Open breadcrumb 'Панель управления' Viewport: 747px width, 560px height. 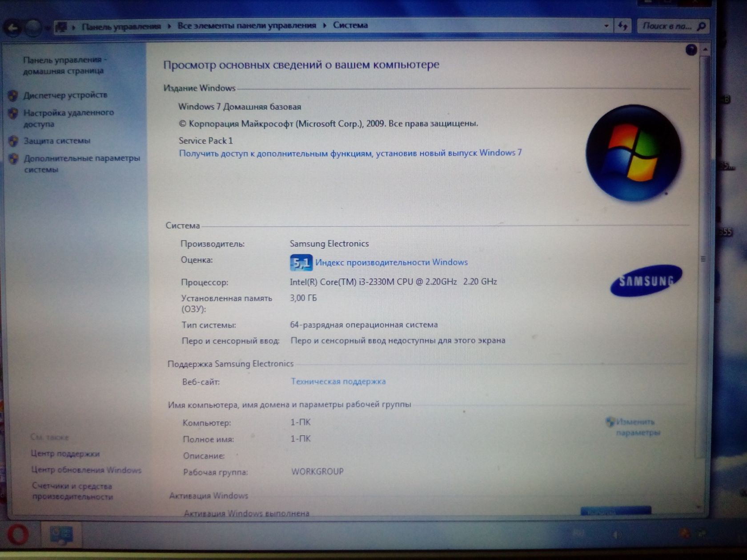121,27
